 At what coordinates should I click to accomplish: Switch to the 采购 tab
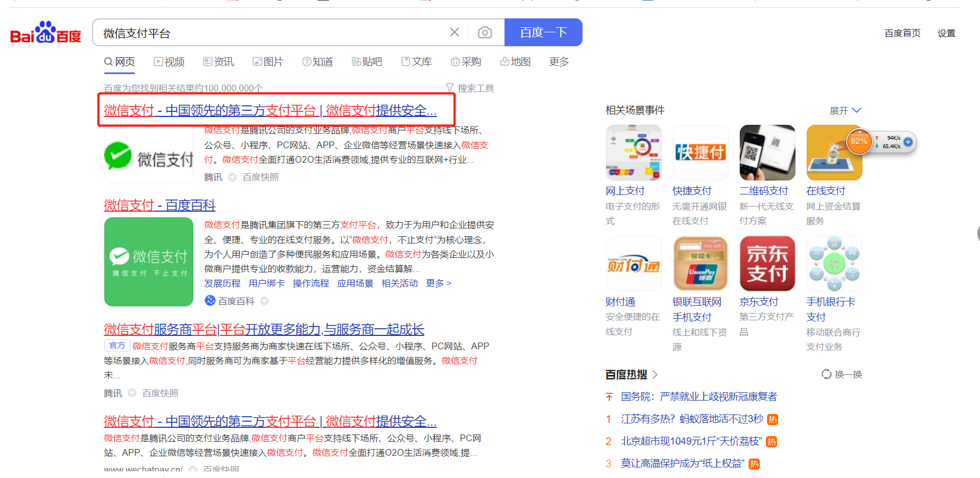(465, 62)
